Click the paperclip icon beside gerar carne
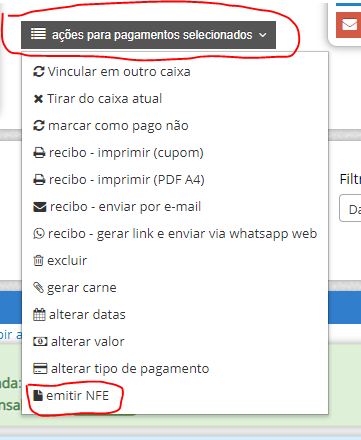361x440 pixels. pos(38,287)
